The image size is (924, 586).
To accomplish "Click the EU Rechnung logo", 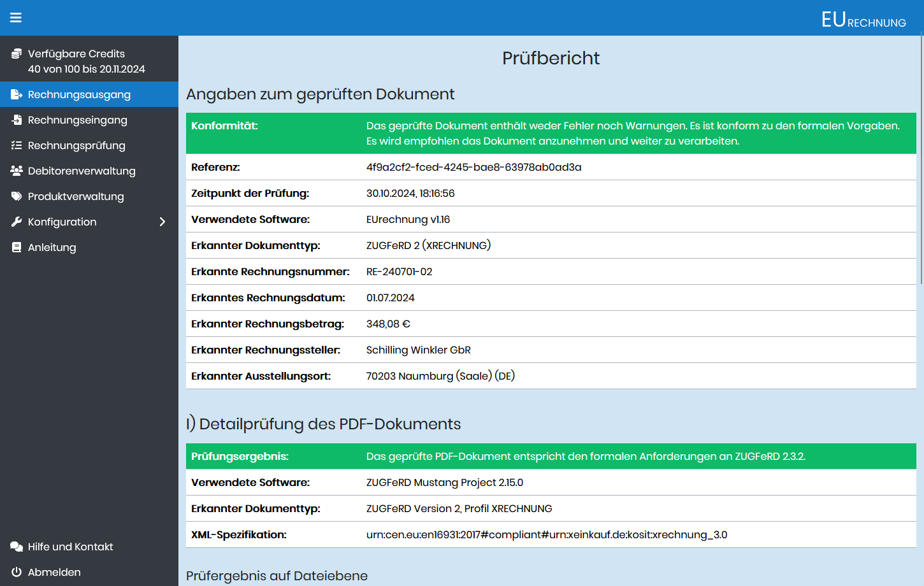I will [863, 20].
